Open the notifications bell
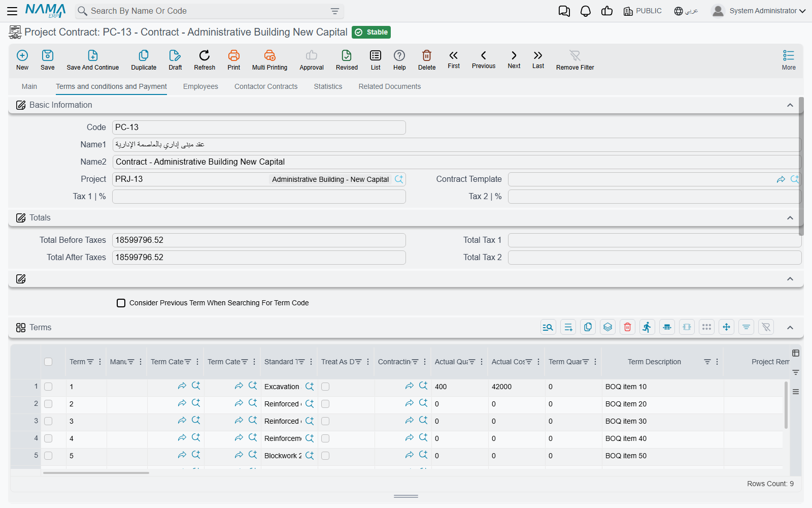The image size is (812, 508). (x=586, y=11)
